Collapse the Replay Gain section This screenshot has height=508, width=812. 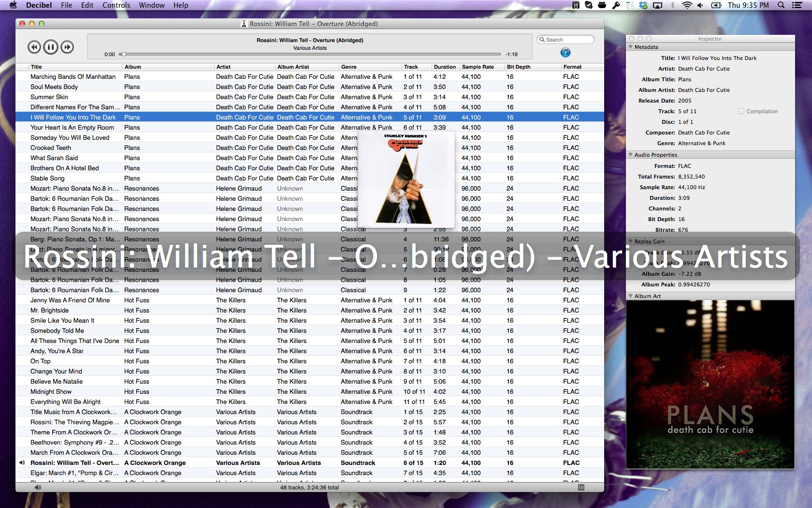631,241
